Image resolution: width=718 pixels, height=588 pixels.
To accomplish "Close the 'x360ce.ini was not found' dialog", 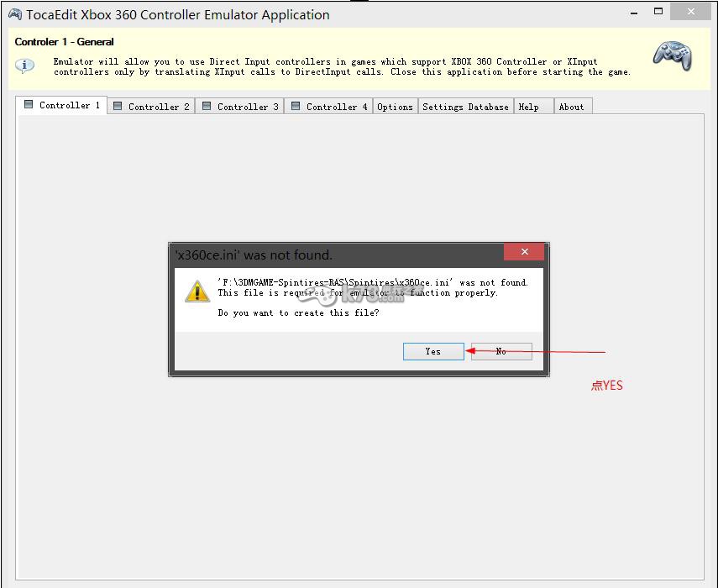I will (525, 253).
